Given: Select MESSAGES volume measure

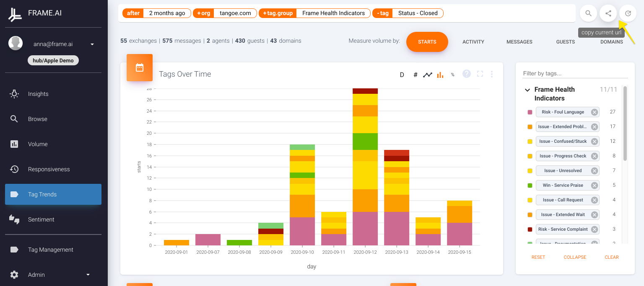Looking at the screenshot, I should [519, 42].
